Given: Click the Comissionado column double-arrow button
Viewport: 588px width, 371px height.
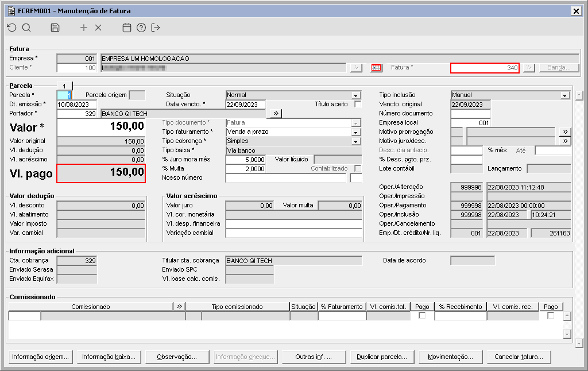Looking at the screenshot, I should tap(179, 307).
